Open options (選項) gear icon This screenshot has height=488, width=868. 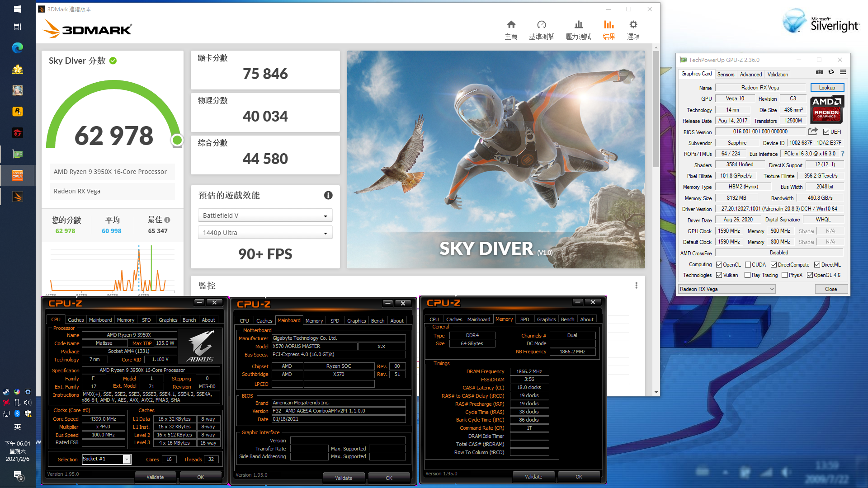click(x=633, y=25)
